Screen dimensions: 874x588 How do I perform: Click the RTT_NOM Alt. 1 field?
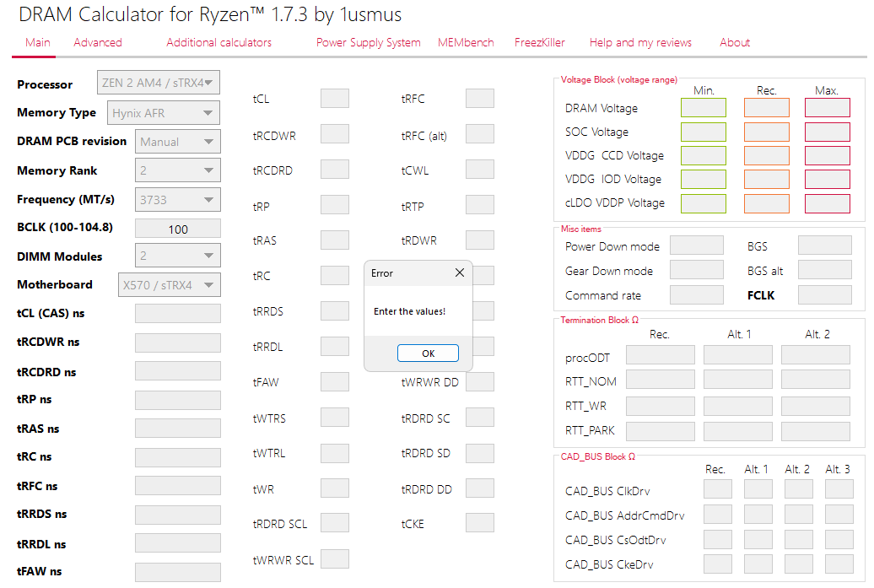738,380
